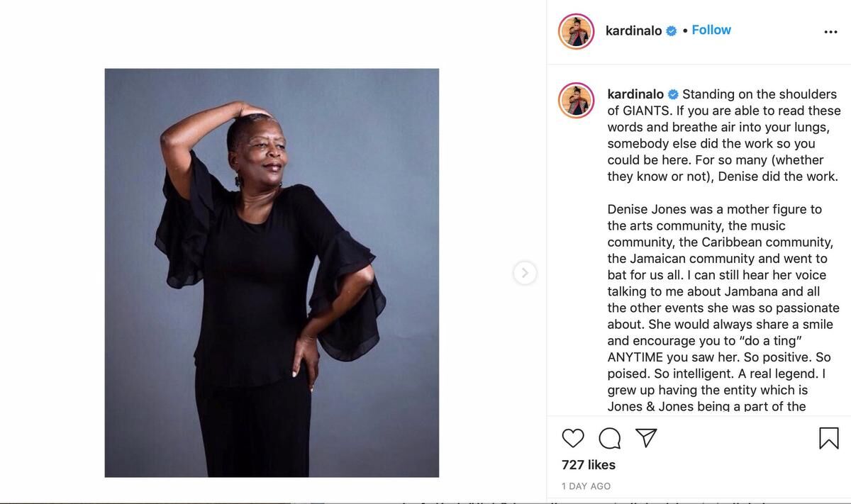Click the verified badge beside the caption username
Image resolution: width=851 pixels, height=504 pixels.
click(673, 94)
